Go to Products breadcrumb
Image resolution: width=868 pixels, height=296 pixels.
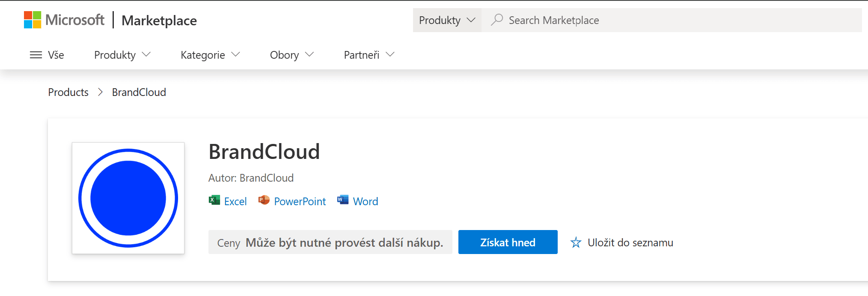[68, 92]
